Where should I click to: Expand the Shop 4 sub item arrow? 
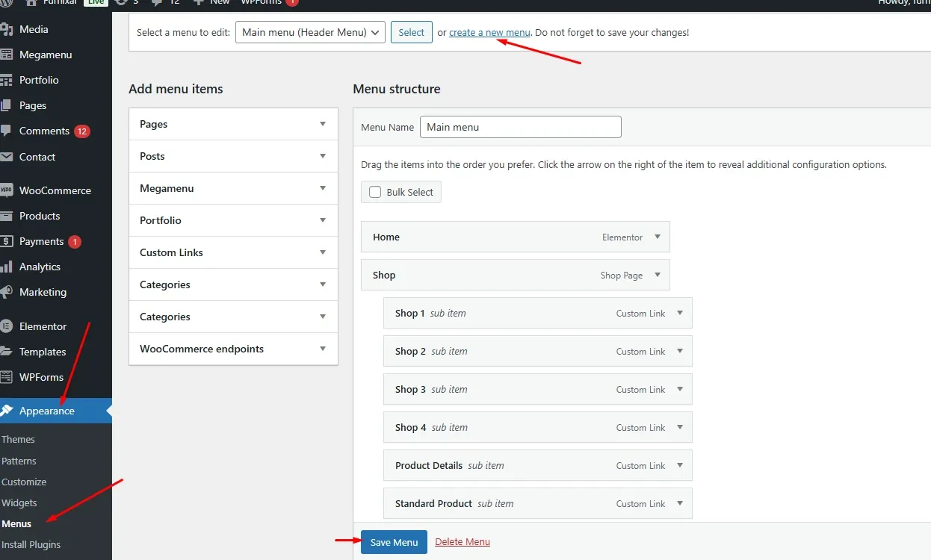coord(680,427)
